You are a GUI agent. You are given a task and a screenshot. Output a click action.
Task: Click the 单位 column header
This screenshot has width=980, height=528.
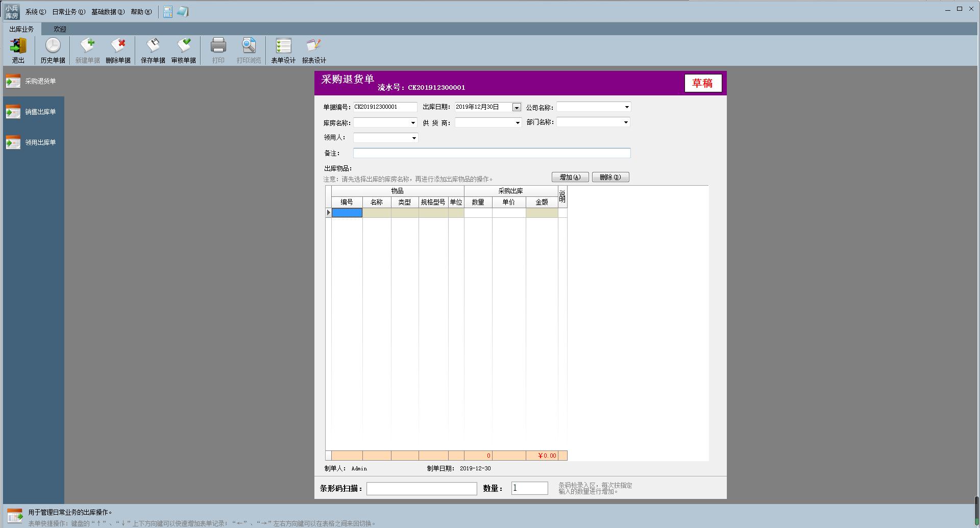(456, 202)
